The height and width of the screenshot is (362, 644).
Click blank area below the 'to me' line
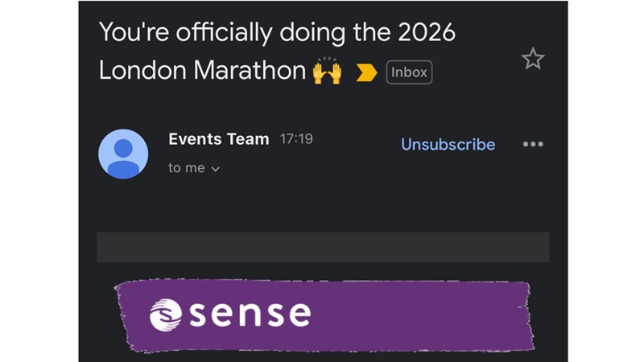[x=322, y=205]
